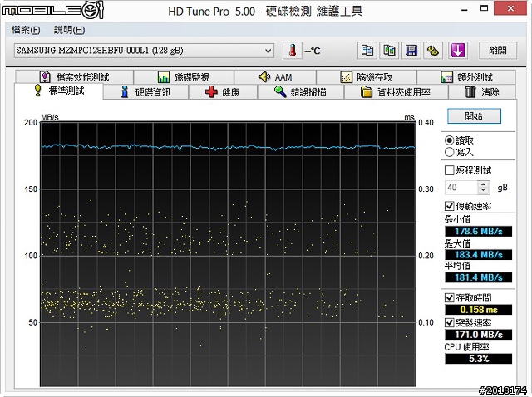The image size is (532, 397).
Task: Switch to the 隨機存取 tab
Action: pyautogui.click(x=367, y=77)
